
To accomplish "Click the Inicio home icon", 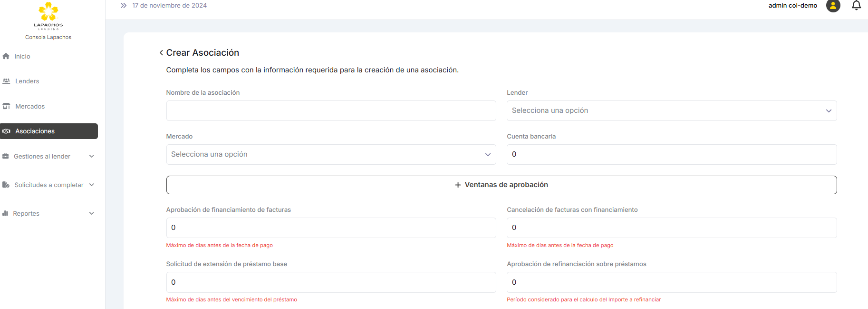I will click(6, 56).
